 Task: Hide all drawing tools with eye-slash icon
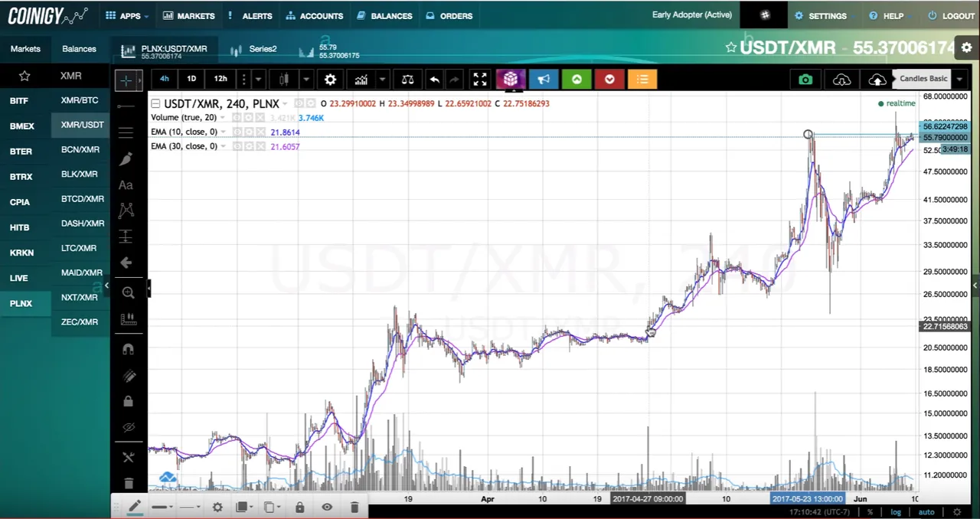[x=128, y=427]
